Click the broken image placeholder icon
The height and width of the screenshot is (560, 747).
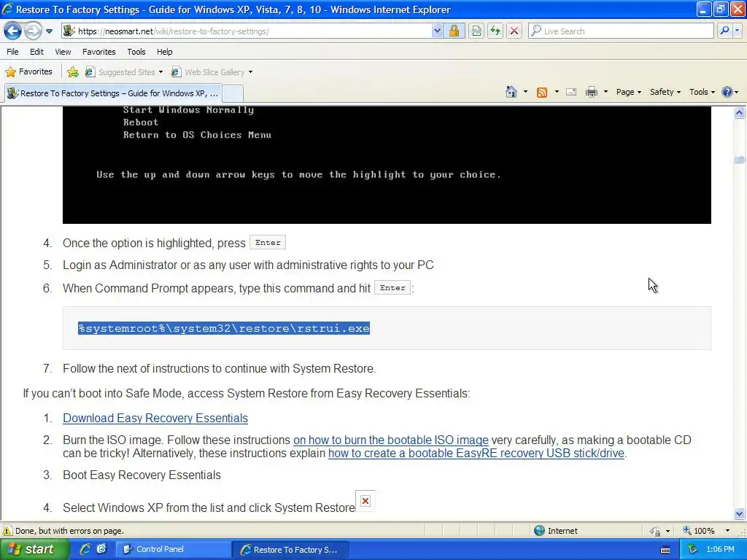(365, 501)
